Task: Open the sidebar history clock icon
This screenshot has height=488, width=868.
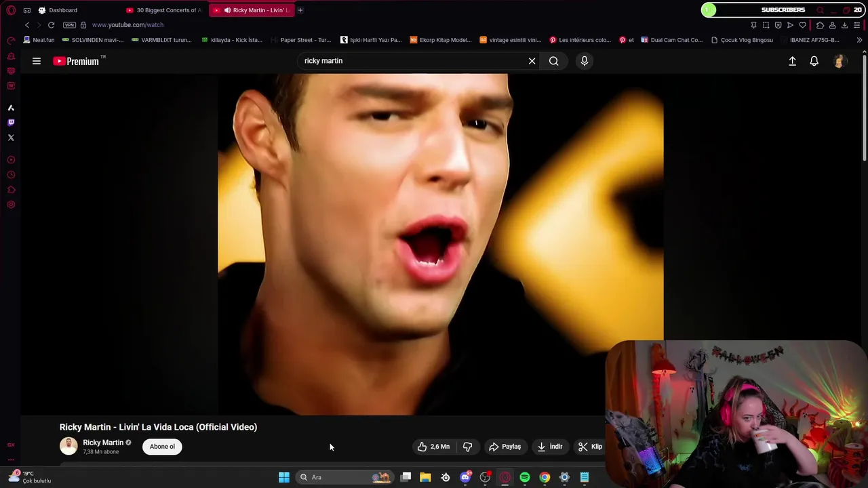Action: 11,175
